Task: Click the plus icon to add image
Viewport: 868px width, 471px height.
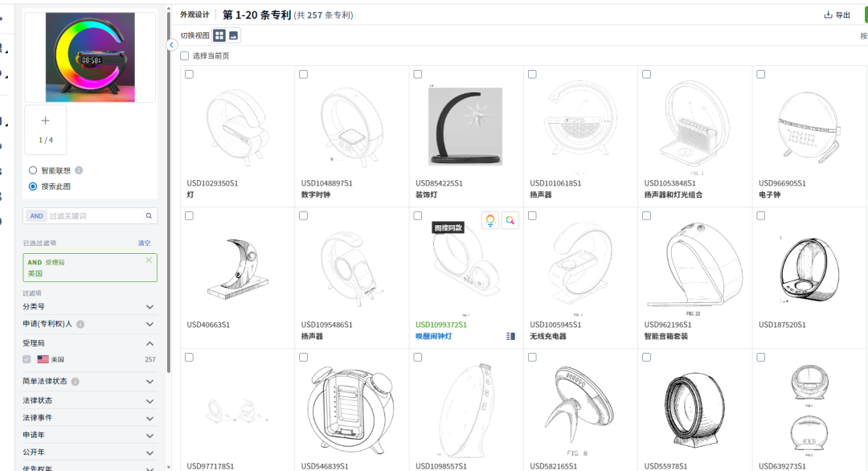Action: point(45,121)
